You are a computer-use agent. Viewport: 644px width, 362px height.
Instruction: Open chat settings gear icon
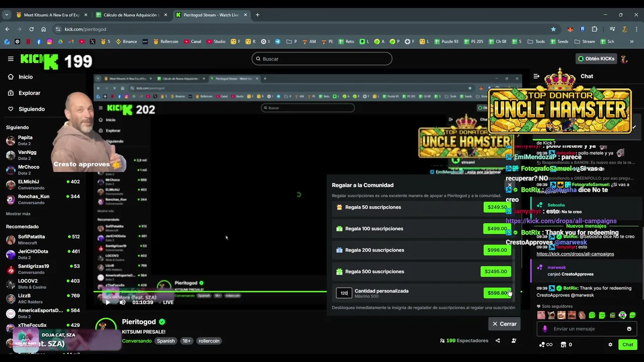click(x=610, y=344)
